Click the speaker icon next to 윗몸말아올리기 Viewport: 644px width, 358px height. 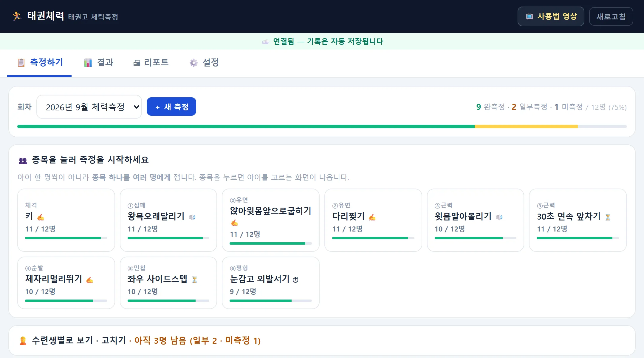[x=499, y=217]
